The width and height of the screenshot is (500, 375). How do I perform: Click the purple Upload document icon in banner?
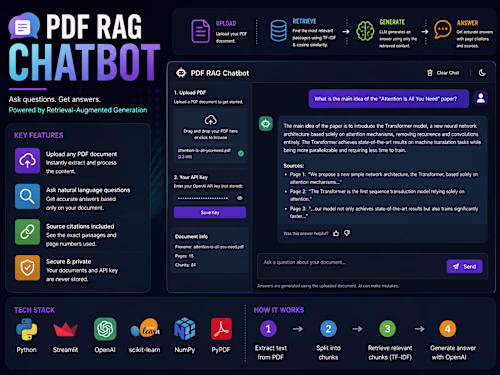point(200,31)
